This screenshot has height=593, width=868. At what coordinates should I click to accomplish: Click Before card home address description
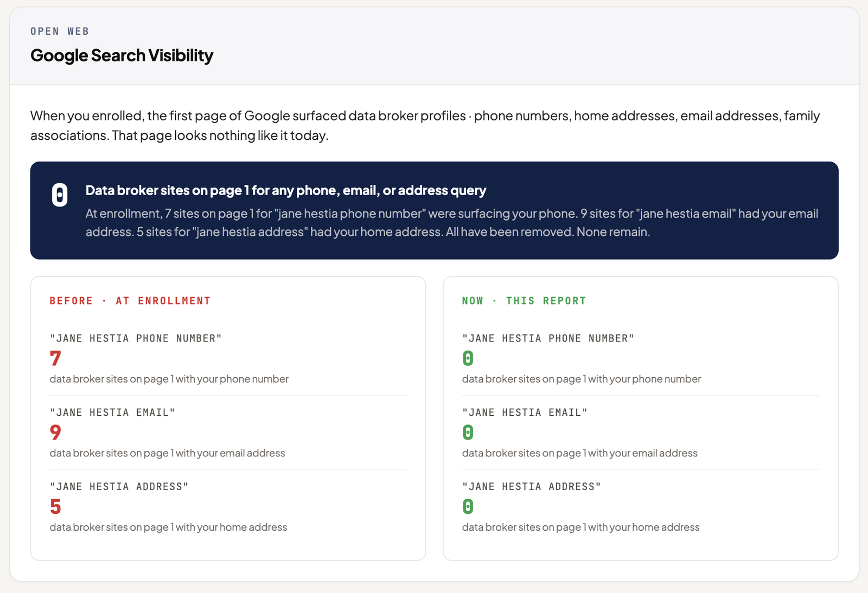(168, 527)
